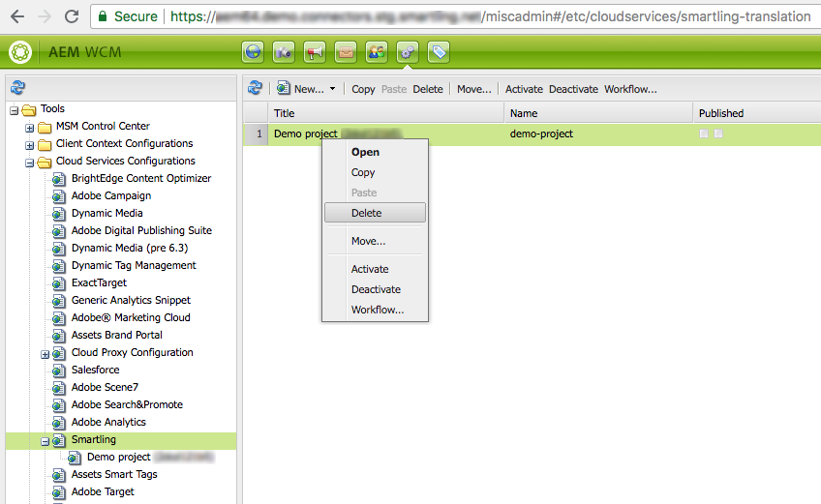
Task: Click the BrightEdge Content Optimizer page icon
Action: pyautogui.click(x=59, y=180)
